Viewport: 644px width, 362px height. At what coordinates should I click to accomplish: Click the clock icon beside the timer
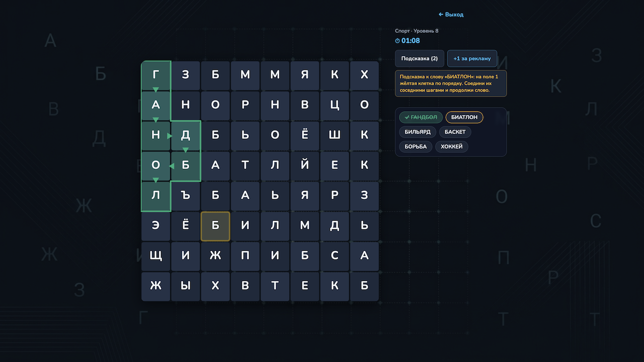click(397, 41)
